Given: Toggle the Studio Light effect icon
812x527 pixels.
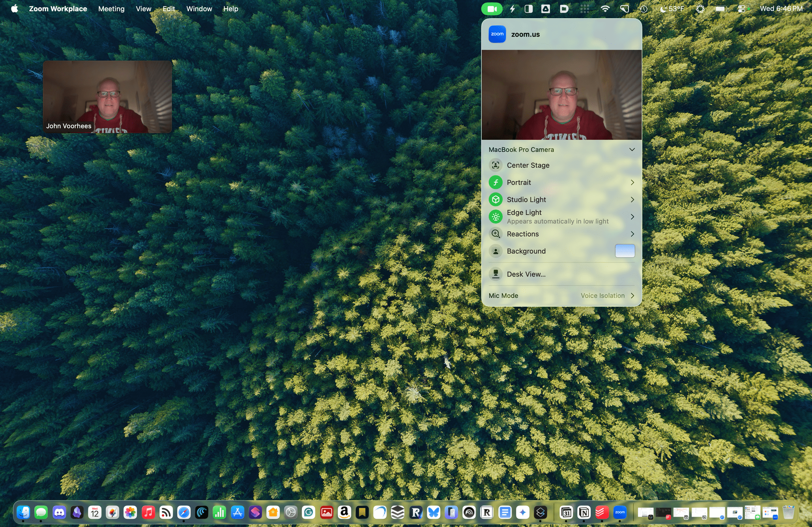Looking at the screenshot, I should [x=496, y=200].
